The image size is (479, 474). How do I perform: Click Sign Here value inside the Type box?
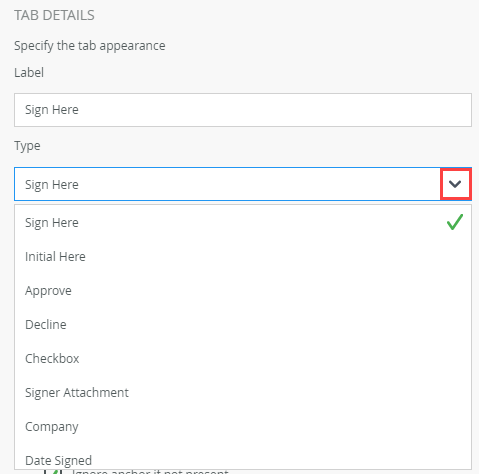pyautogui.click(x=52, y=184)
